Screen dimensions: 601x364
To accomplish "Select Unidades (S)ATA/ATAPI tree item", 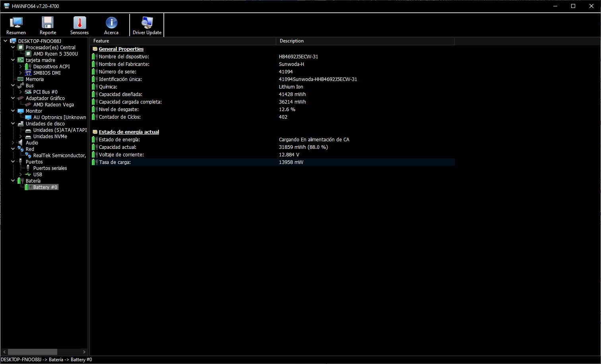I will [x=60, y=130].
